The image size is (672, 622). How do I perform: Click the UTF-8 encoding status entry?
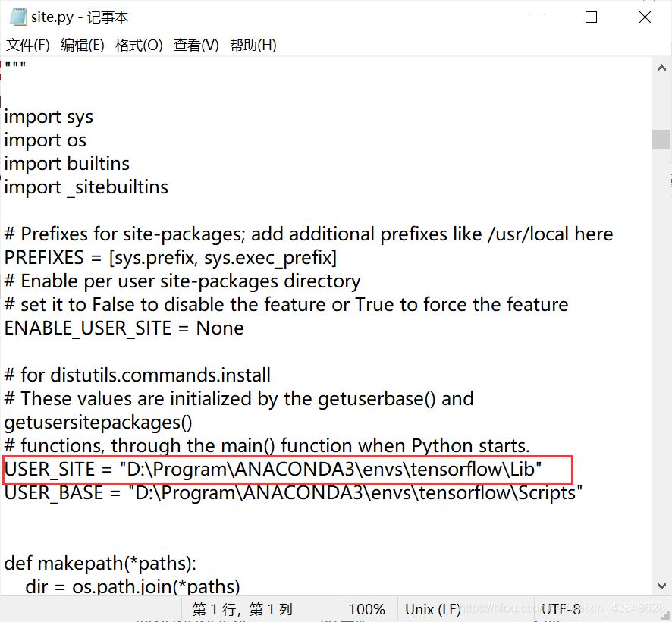click(561, 609)
